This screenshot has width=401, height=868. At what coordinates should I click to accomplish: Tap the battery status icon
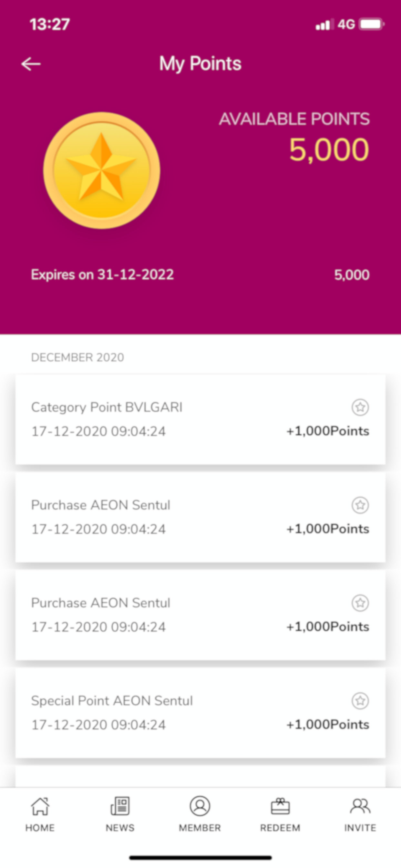click(372, 24)
